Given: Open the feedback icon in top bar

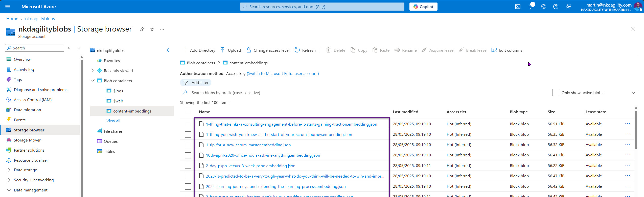Looking at the screenshot, I should [x=568, y=7].
